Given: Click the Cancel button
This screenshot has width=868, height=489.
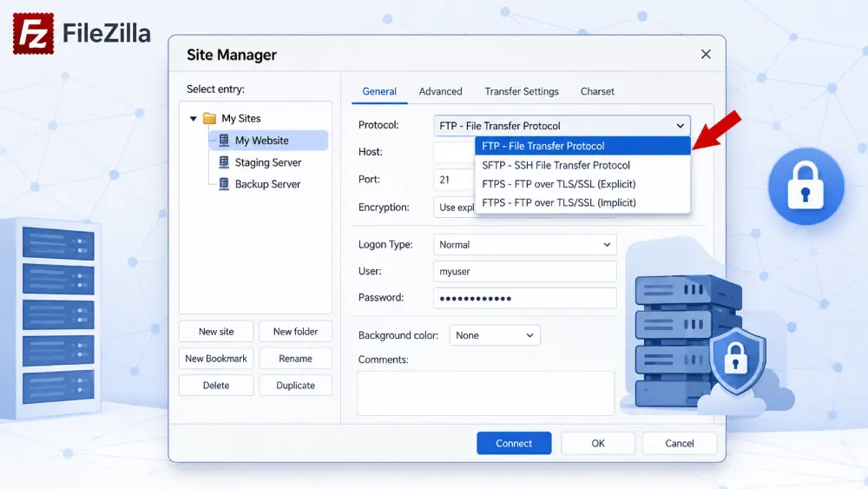Looking at the screenshot, I should coord(680,443).
